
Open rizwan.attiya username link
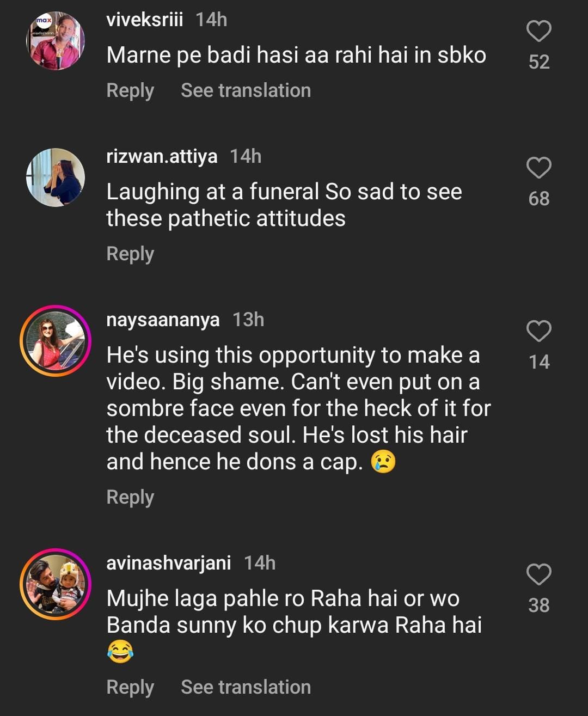[162, 157]
